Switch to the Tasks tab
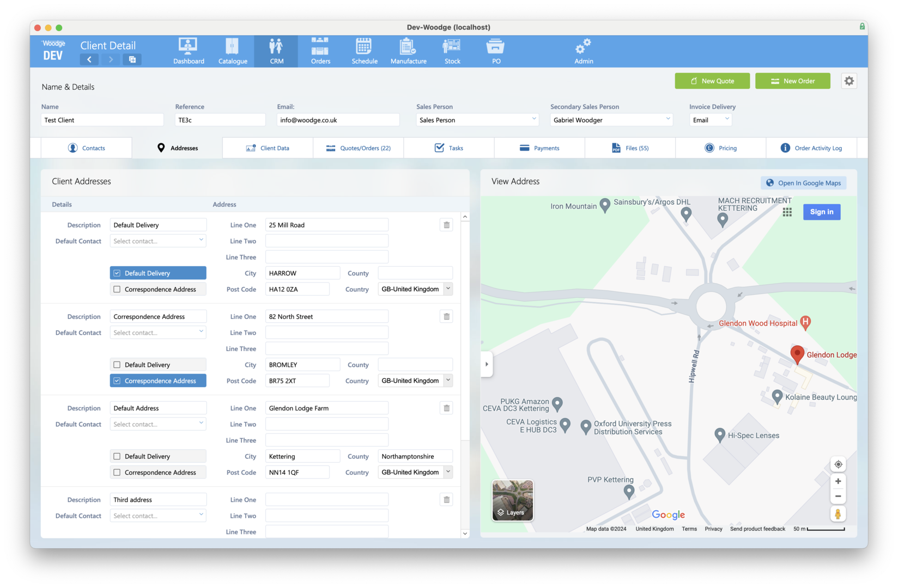 pyautogui.click(x=449, y=148)
